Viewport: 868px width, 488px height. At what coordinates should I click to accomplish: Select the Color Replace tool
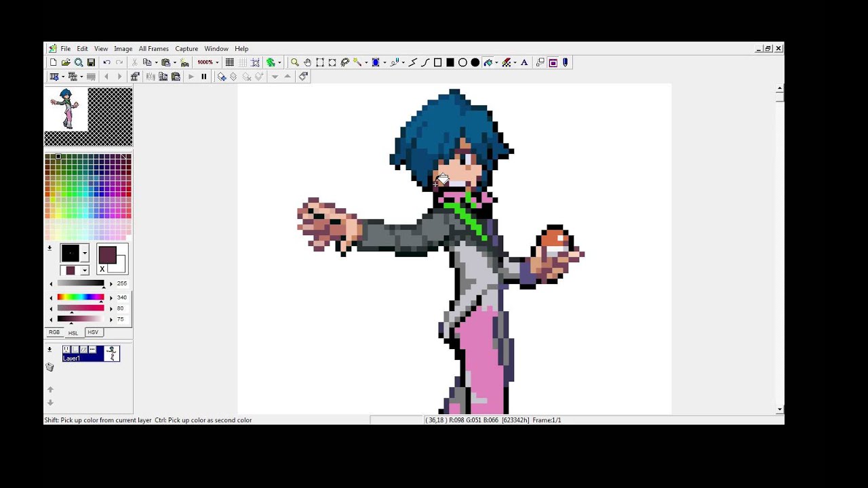pyautogui.click(x=507, y=62)
